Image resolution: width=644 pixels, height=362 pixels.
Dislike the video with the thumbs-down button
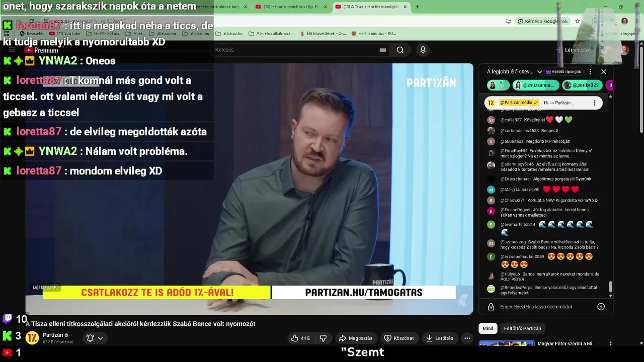pos(323,338)
